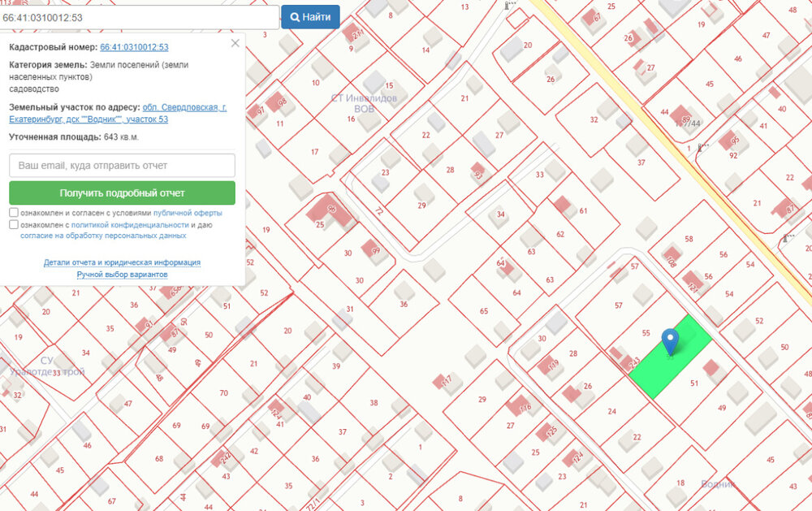Open политикой конфиденциальности link
The width and height of the screenshot is (812, 511).
pyautogui.click(x=130, y=225)
